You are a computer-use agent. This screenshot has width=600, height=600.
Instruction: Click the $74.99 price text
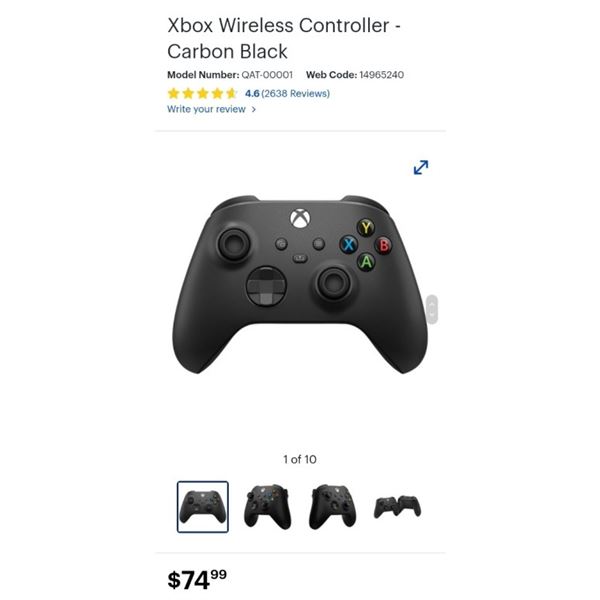point(197,580)
